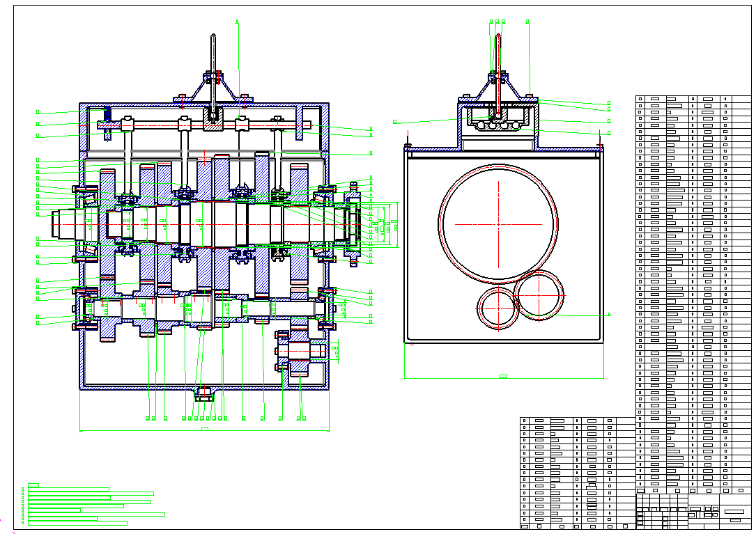Viewport: 756px width, 534px height.
Task: Select the width dimension under the sectional view
Action: point(204,430)
